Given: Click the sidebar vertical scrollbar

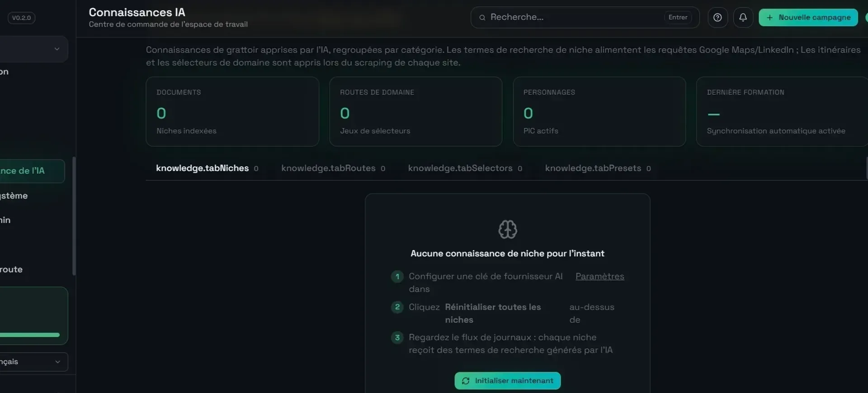Looking at the screenshot, I should [x=74, y=216].
